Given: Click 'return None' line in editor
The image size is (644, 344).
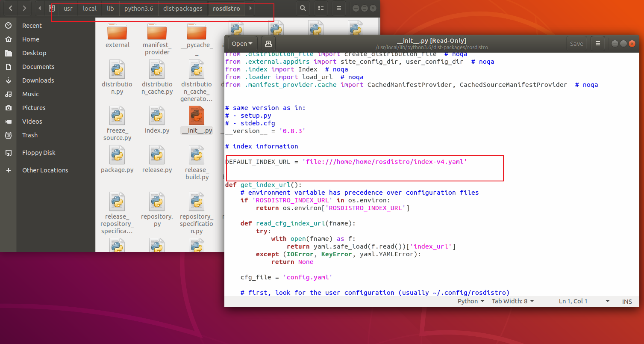Looking at the screenshot, I should click(x=292, y=262).
